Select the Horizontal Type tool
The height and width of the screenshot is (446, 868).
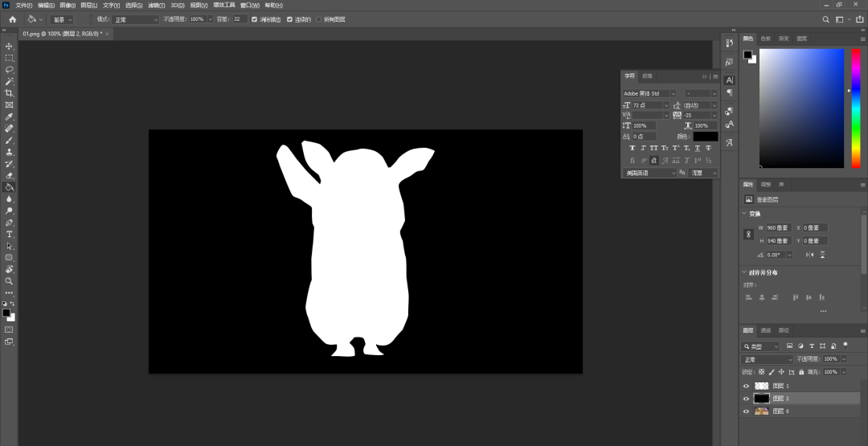[x=9, y=234]
